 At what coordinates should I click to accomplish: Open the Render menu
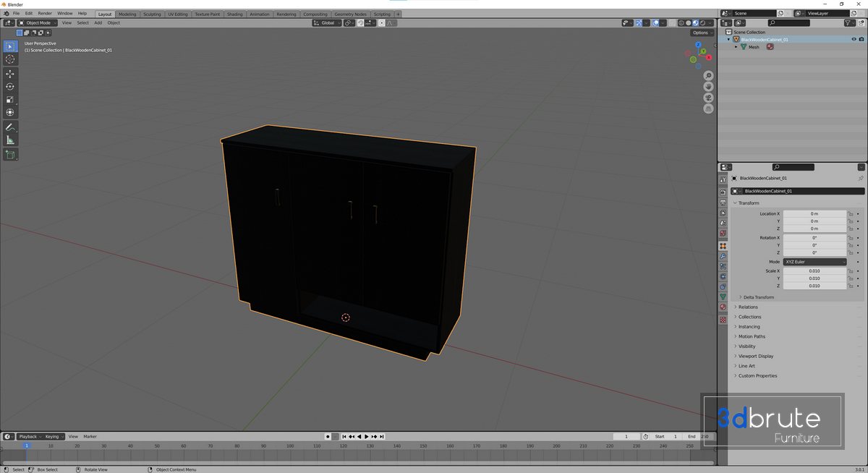(x=45, y=14)
